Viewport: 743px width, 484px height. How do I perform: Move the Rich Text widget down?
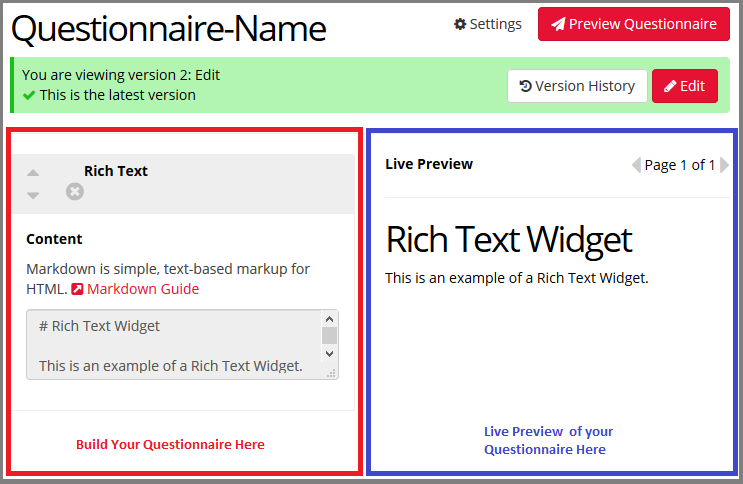pyautogui.click(x=33, y=195)
